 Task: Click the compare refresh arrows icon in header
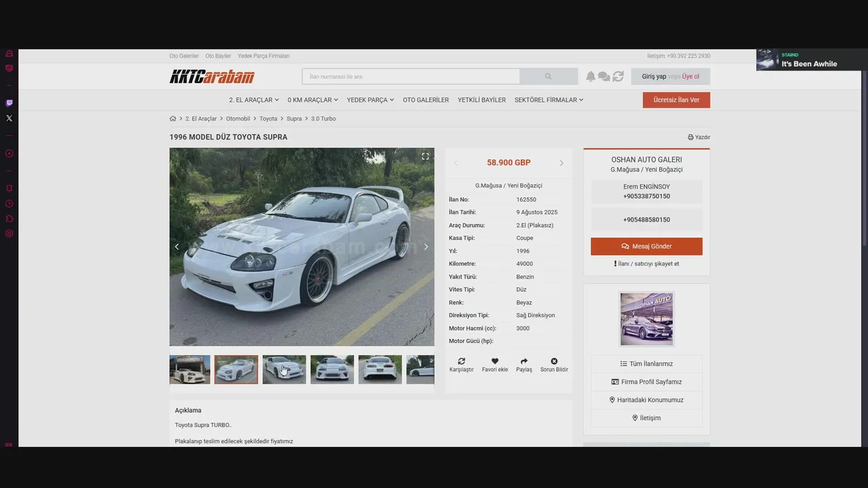point(618,77)
